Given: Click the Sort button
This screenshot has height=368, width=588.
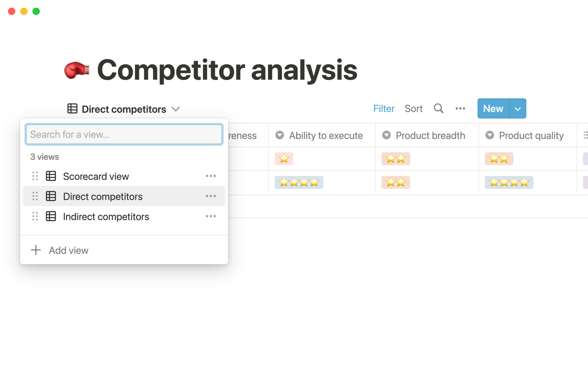Looking at the screenshot, I should (413, 109).
